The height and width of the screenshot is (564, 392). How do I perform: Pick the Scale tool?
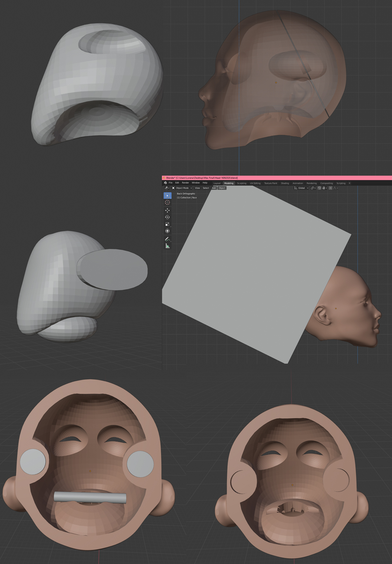(167, 224)
